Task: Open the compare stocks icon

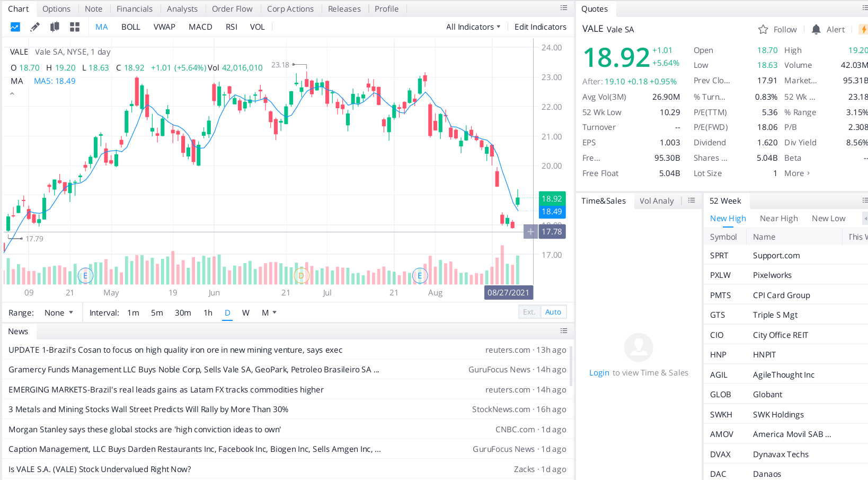Action: (55, 27)
